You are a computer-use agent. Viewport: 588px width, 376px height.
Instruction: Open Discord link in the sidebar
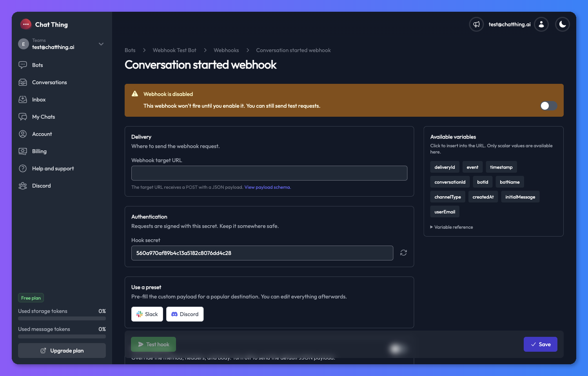point(62,186)
